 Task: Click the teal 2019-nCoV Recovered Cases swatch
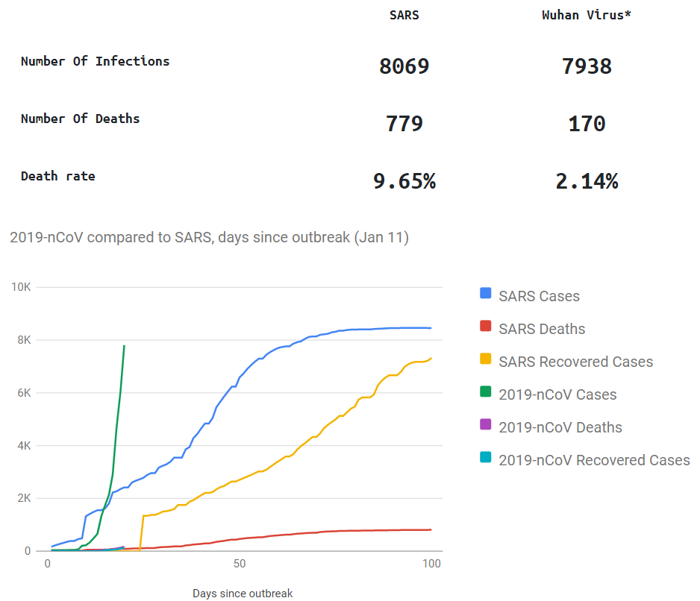point(486,458)
